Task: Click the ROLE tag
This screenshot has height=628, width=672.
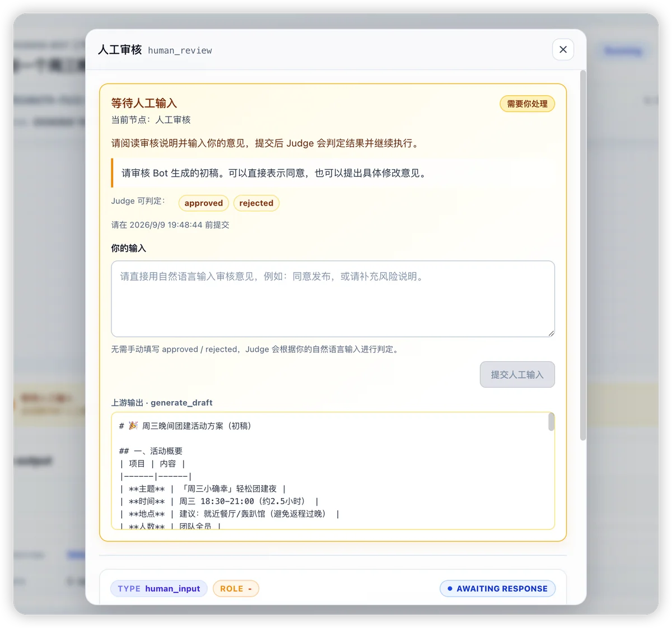Action: coord(236,588)
